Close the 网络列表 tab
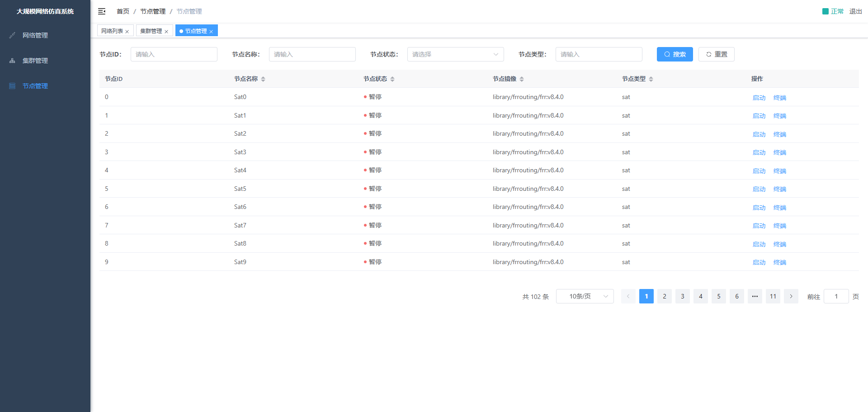868x412 pixels. [127, 32]
